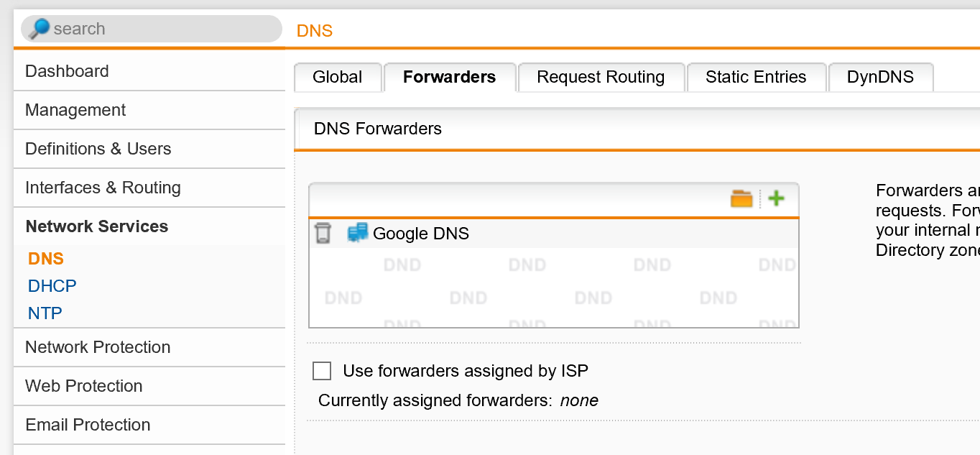
Task: Focus the search input field
Action: pos(165,29)
